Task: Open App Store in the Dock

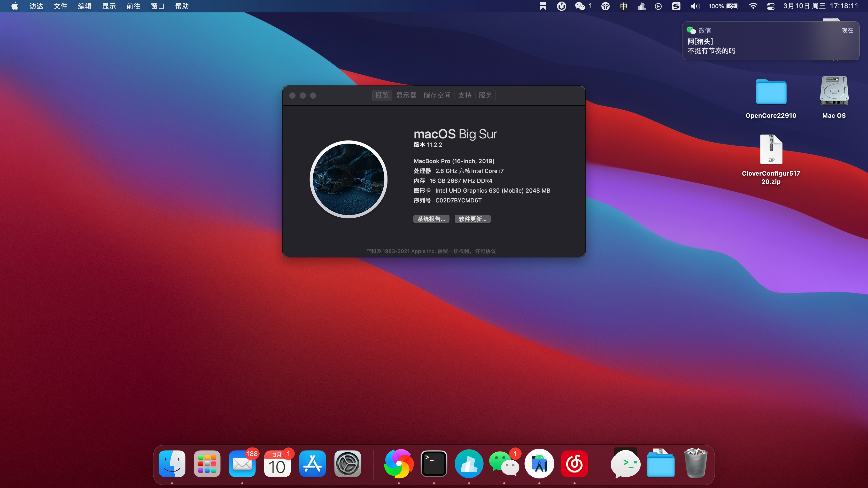Action: coord(312,464)
